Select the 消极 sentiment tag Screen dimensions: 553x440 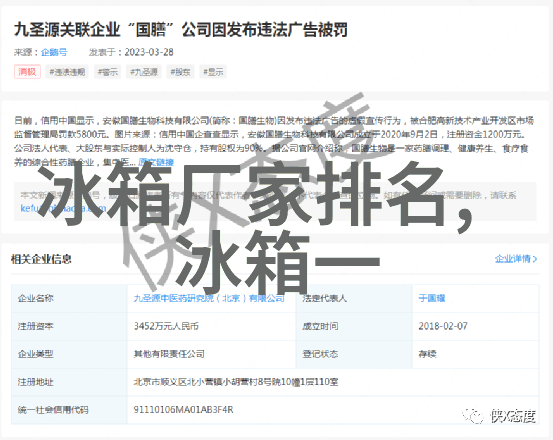tap(27, 72)
